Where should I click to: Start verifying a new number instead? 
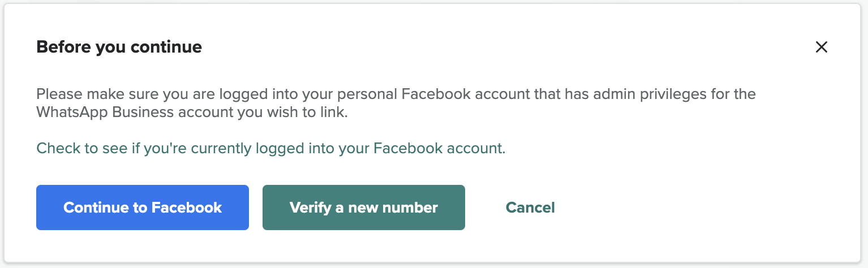point(363,208)
